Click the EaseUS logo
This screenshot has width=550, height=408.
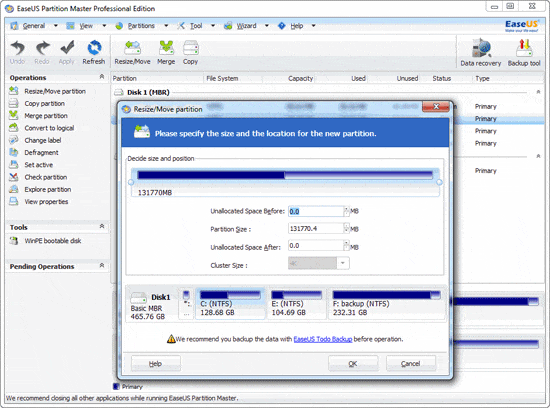521,26
